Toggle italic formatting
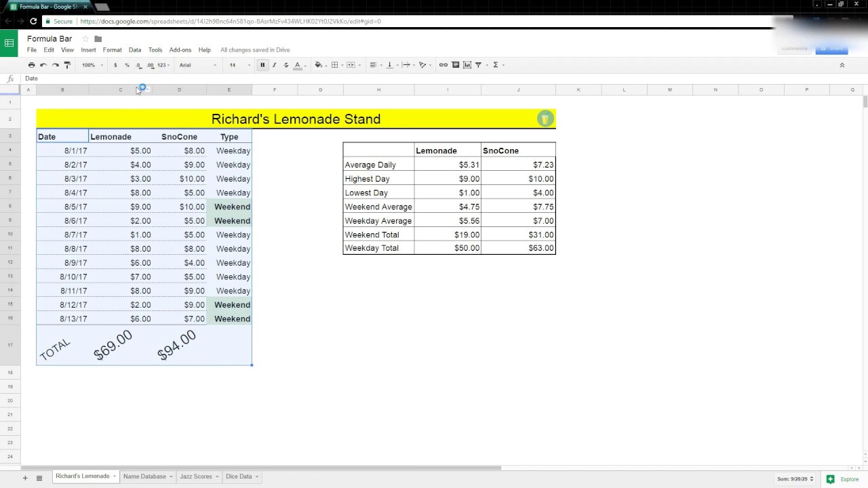Image resolution: width=868 pixels, height=488 pixels. [x=274, y=65]
